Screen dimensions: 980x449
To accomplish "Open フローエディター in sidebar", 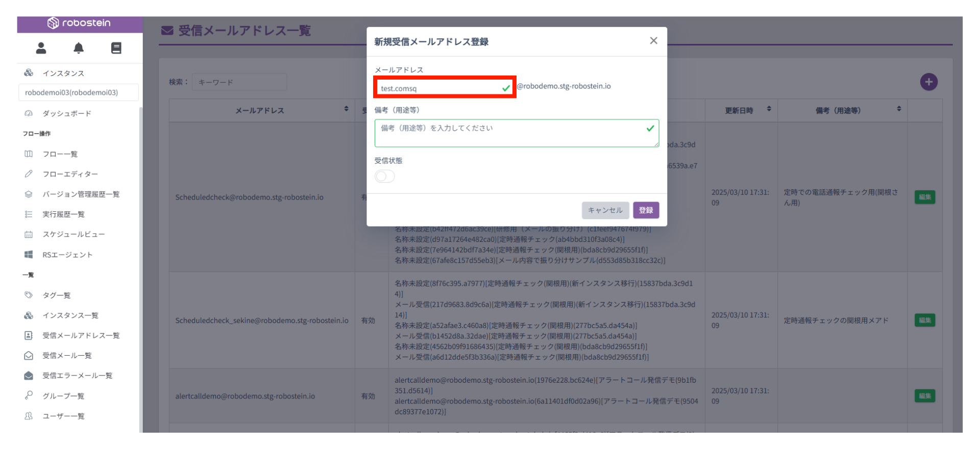I will (70, 174).
